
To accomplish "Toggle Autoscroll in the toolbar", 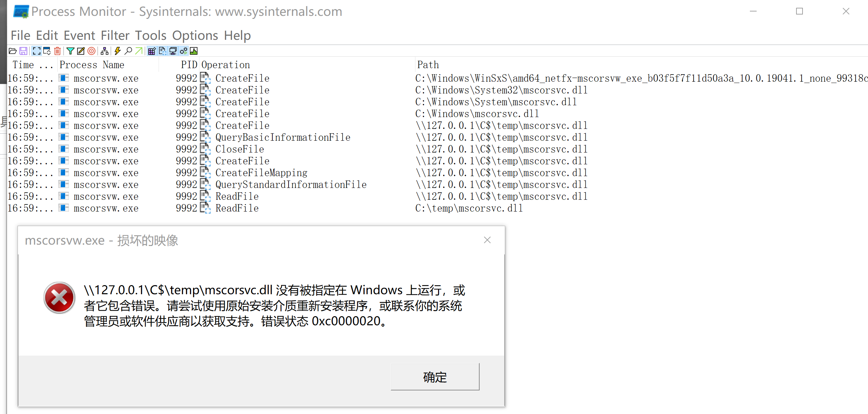I will 47,51.
